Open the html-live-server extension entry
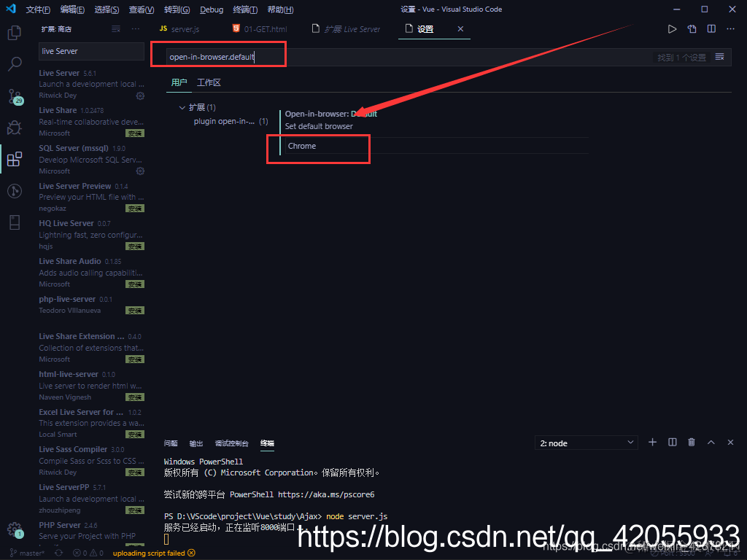The image size is (747, 560). pyautogui.click(x=91, y=386)
